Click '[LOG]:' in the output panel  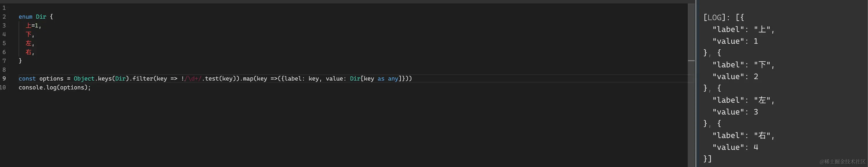(x=717, y=18)
